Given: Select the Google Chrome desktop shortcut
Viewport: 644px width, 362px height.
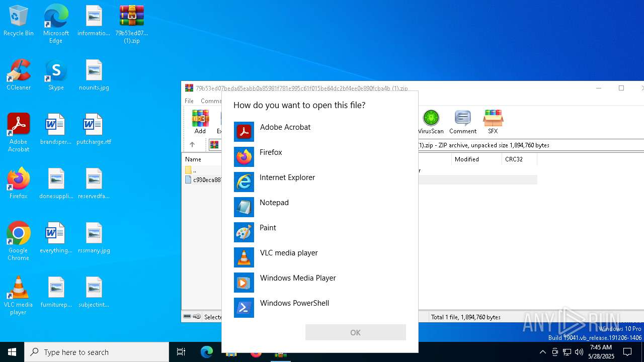Looking at the screenshot, I should click(x=19, y=241).
